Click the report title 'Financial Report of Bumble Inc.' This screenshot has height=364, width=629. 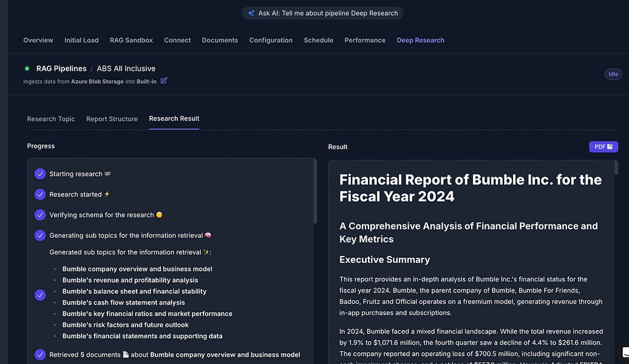[470, 188]
